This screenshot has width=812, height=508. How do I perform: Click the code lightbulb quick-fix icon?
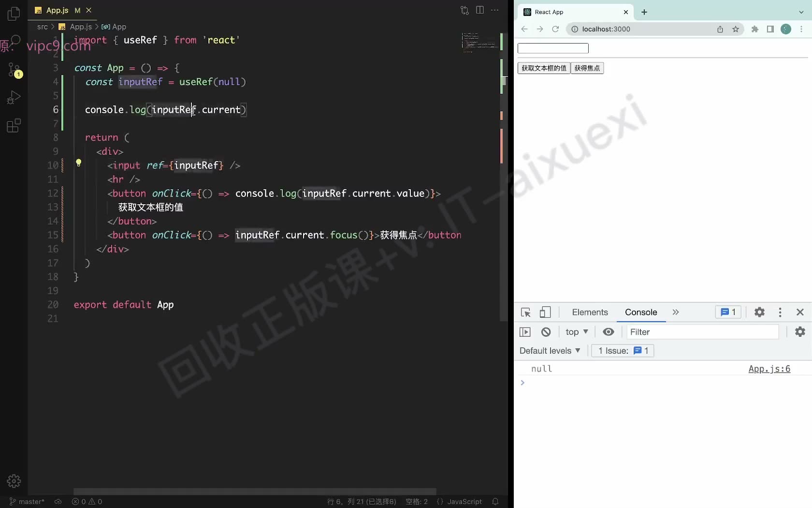[78, 164]
